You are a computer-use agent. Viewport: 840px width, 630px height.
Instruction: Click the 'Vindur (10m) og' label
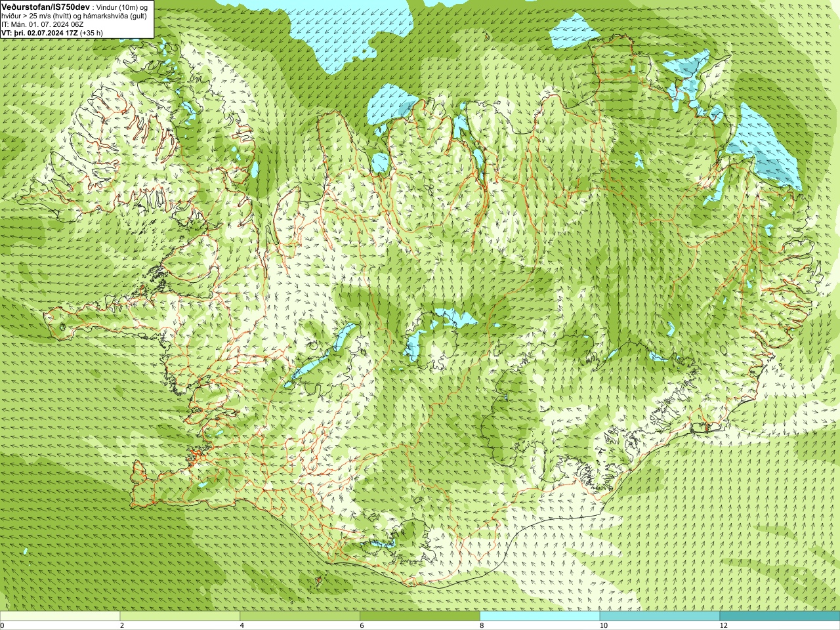point(122,7)
